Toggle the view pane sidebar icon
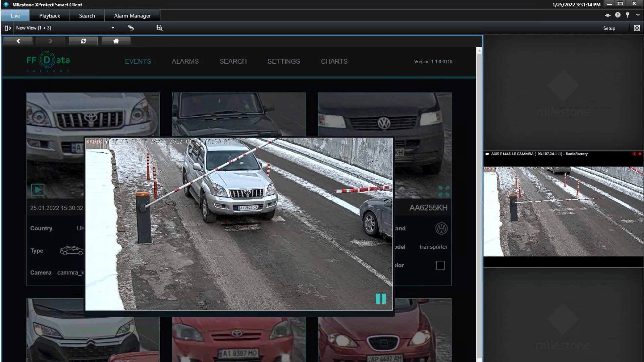 pyautogui.click(x=8, y=28)
